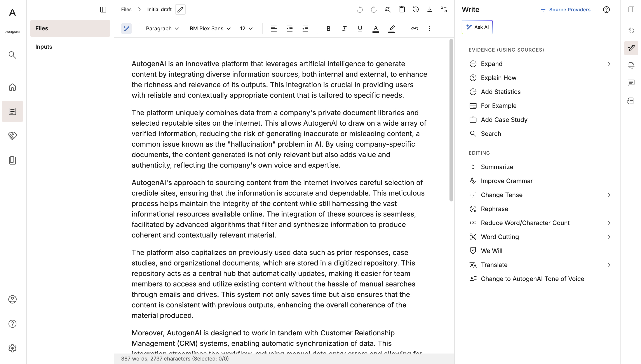641x364 pixels.
Task: Click the clipboard icon in top toolbar
Action: click(402, 9)
